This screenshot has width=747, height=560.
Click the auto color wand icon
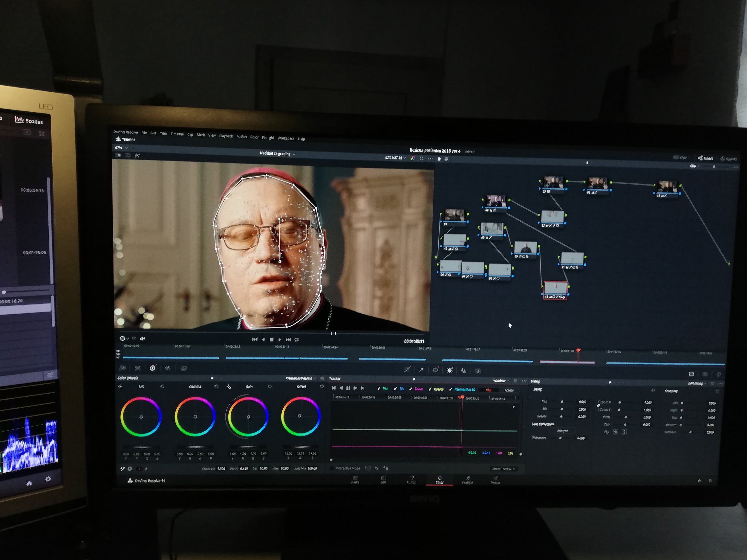[x=123, y=469]
